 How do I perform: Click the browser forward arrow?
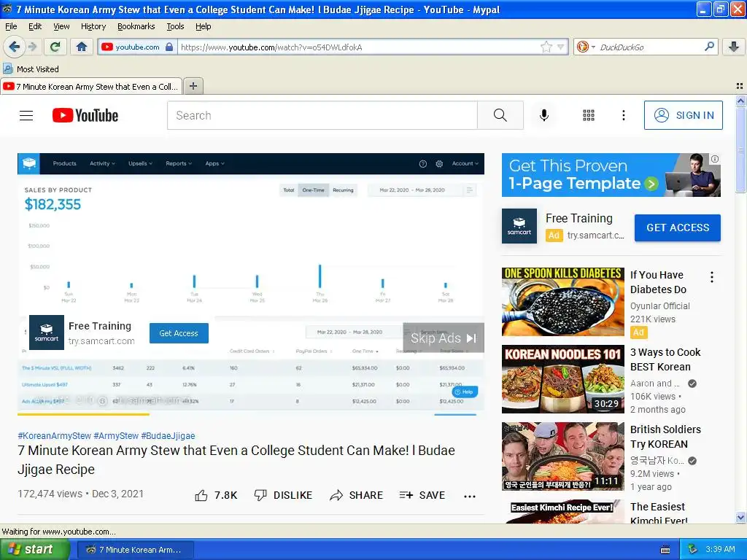pyautogui.click(x=32, y=47)
